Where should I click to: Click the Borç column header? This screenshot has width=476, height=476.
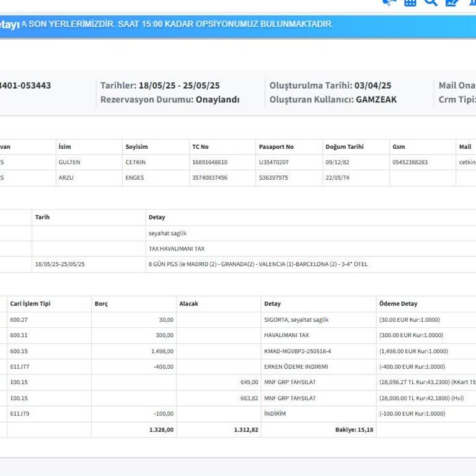click(101, 304)
